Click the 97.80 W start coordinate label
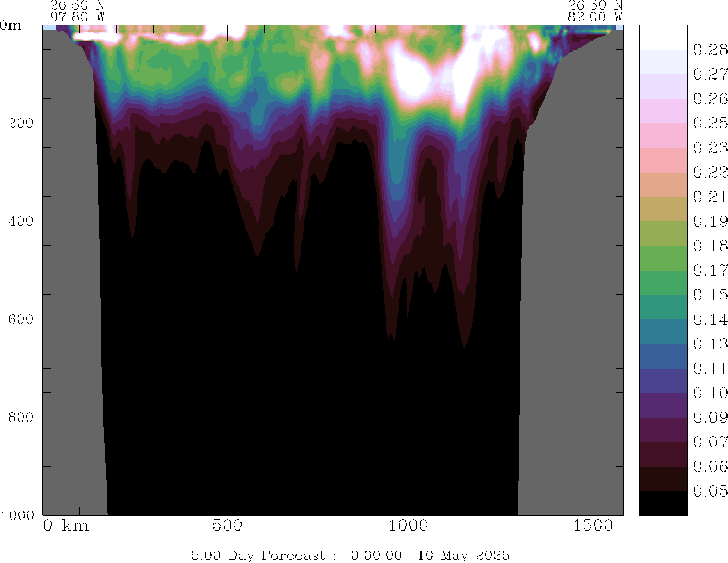 pyautogui.click(x=77, y=17)
